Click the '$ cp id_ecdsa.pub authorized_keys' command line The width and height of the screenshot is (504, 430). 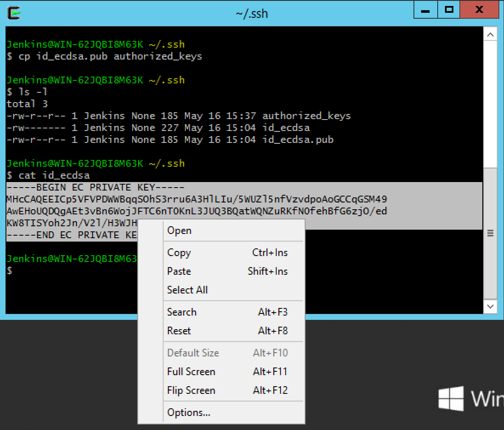coord(105,56)
